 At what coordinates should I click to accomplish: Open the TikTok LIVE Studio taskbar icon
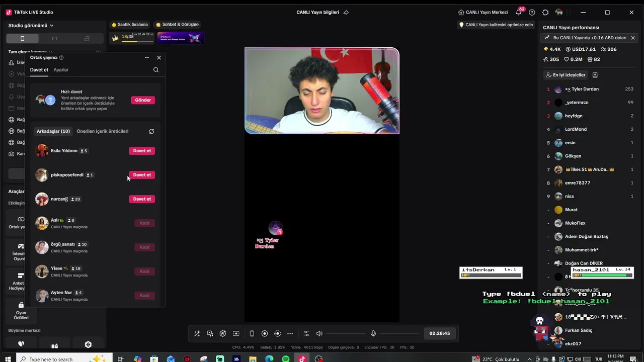tap(302, 359)
